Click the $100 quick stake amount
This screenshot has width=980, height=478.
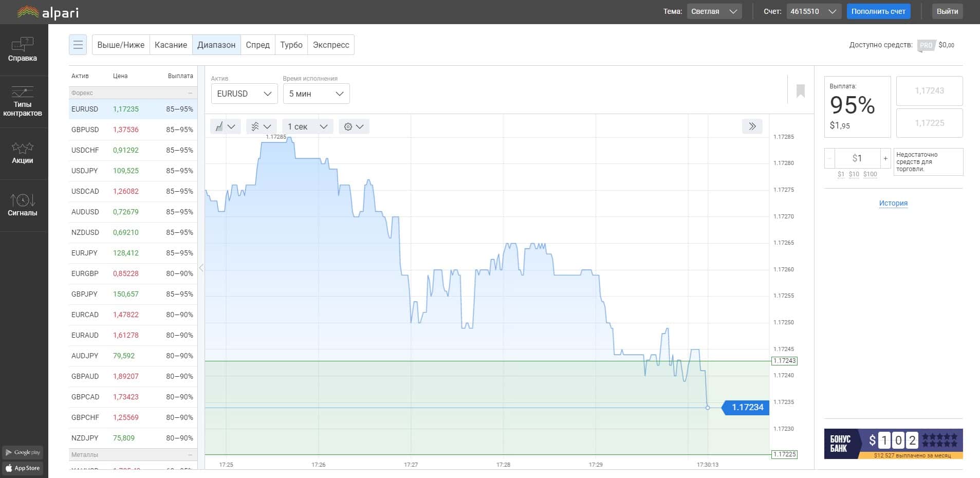pos(870,174)
